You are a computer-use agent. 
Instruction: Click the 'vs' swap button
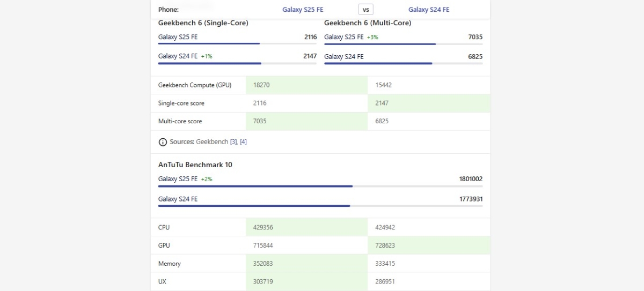coord(365,10)
